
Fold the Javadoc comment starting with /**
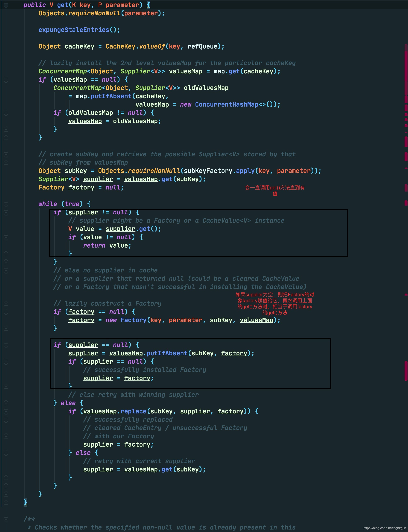tap(6, 519)
